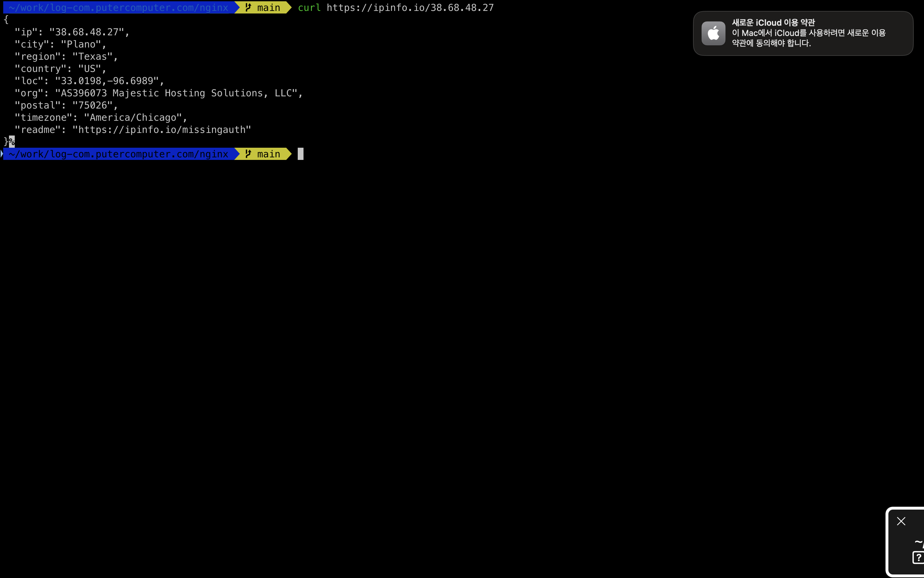Click the "city": "Plano" line
Screen dimensions: 924x578
[x=60, y=44]
